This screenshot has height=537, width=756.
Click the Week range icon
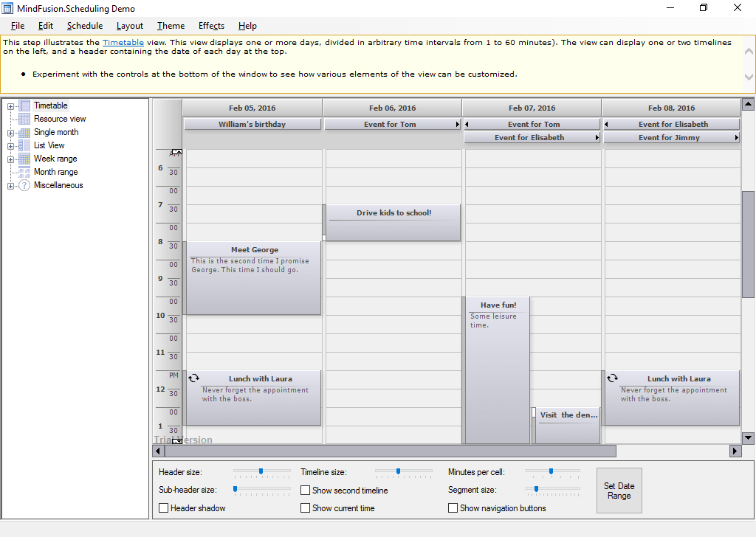24,159
